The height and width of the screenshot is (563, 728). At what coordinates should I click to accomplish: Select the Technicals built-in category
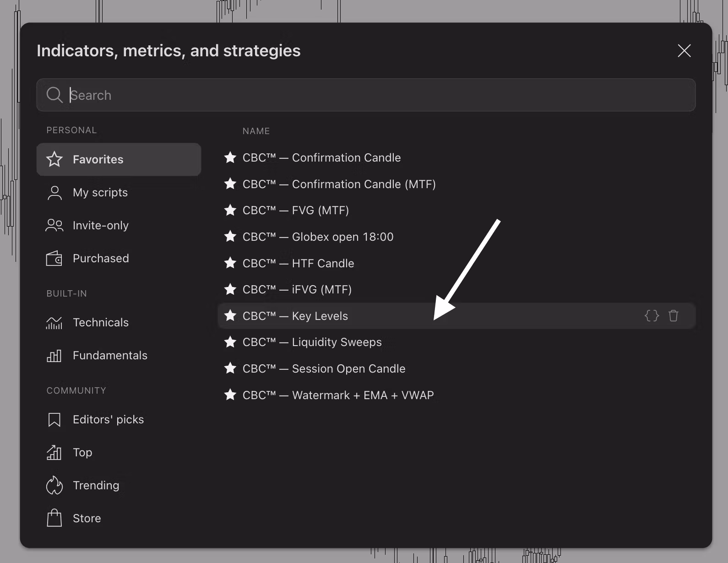click(x=100, y=322)
